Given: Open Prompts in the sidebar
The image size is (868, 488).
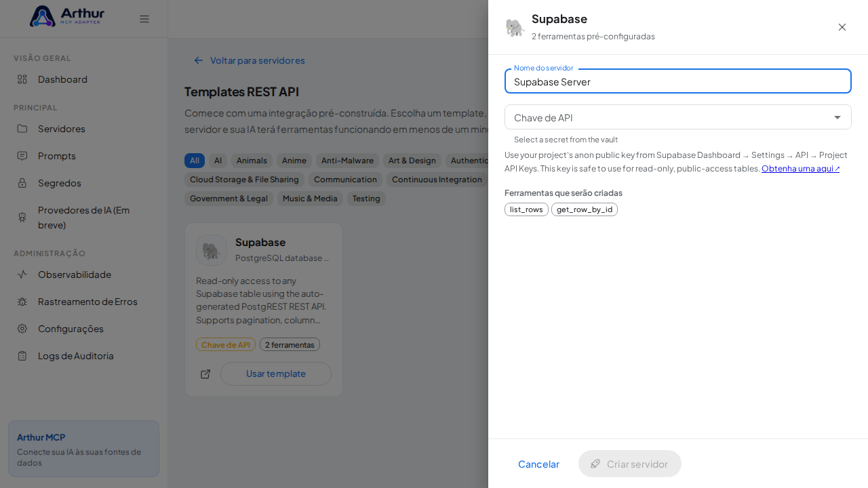Looking at the screenshot, I should 84,156.
